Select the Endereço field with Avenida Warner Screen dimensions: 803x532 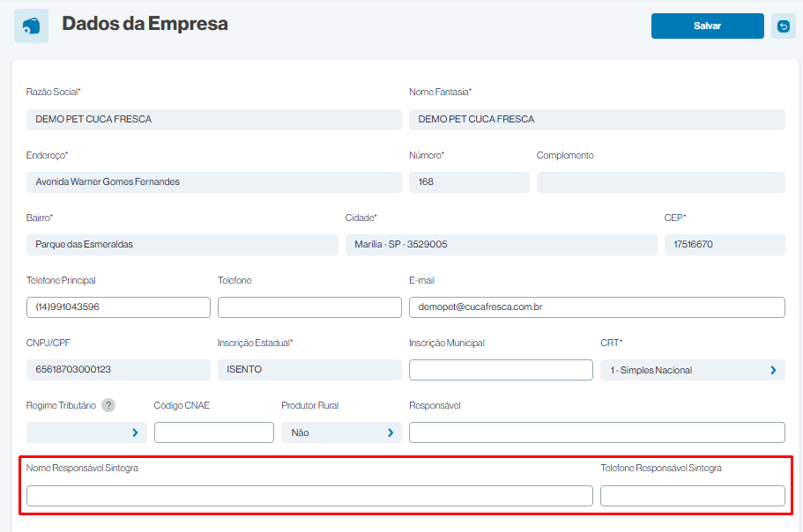click(214, 182)
